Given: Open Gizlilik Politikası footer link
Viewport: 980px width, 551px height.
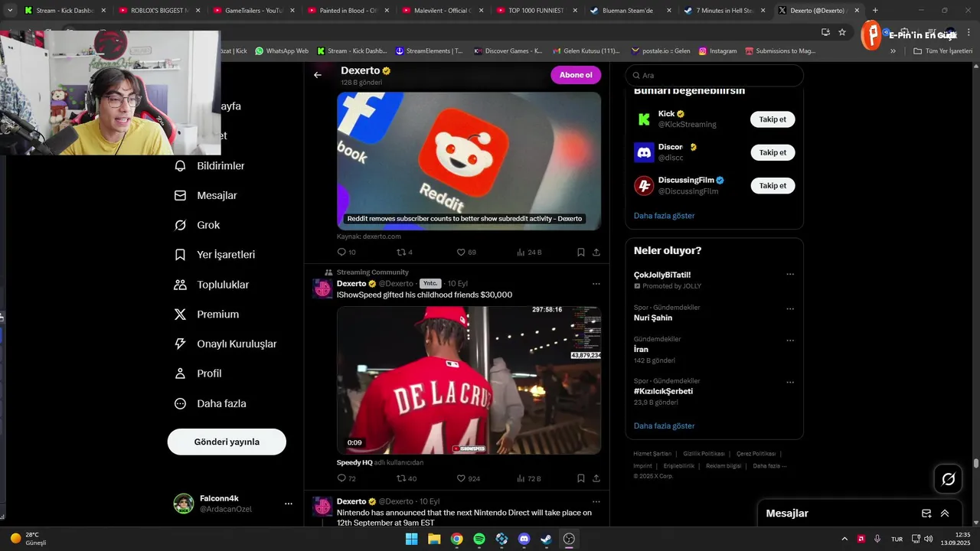Looking at the screenshot, I should [703, 454].
